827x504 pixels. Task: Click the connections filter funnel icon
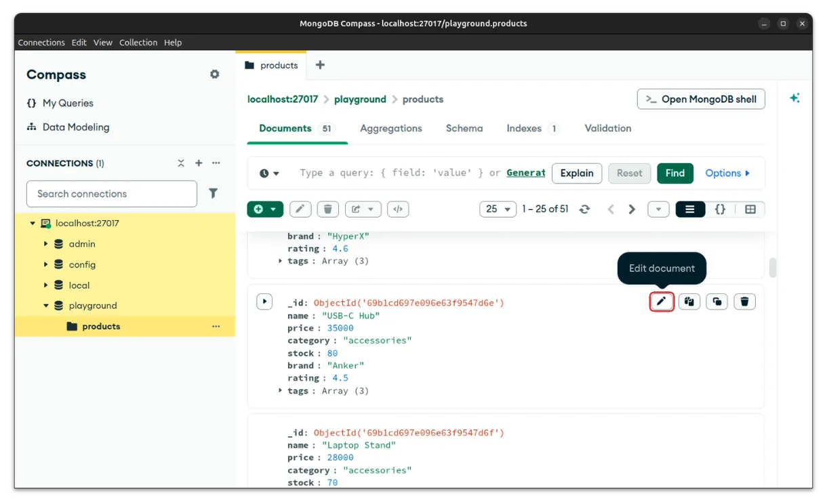213,194
